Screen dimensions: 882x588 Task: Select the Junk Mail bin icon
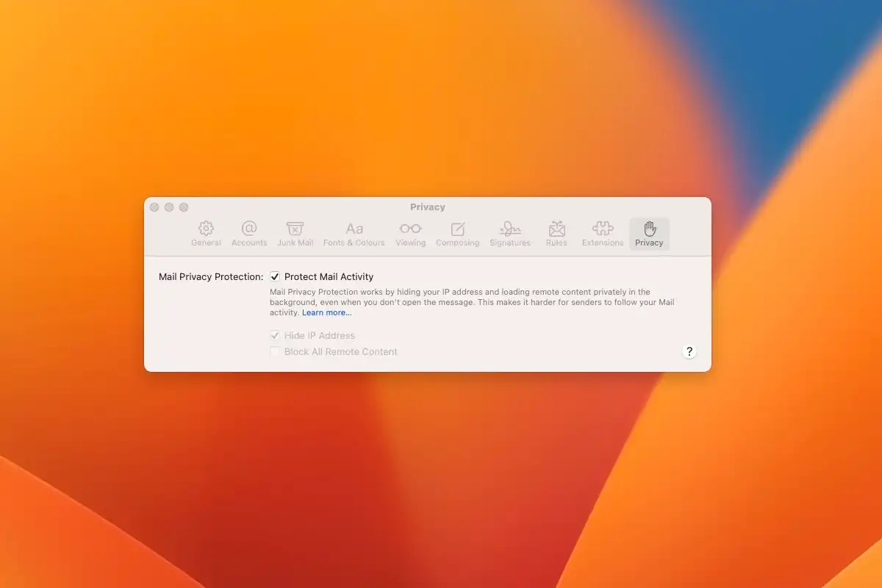pos(295,229)
